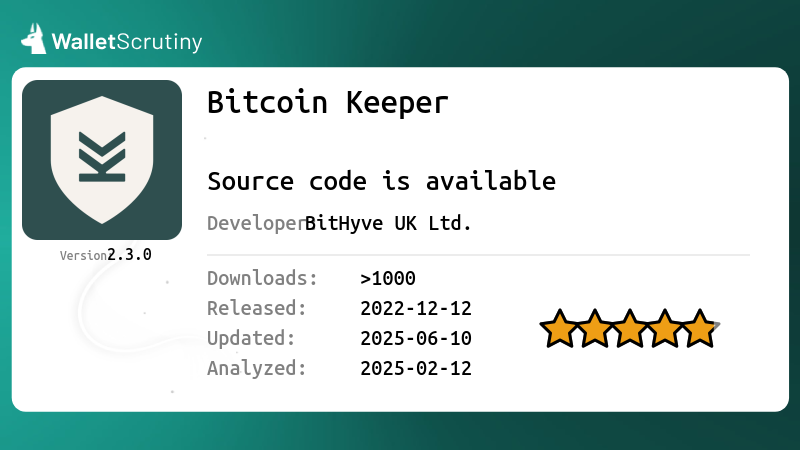Click the Bitcoin Keeper title
Screen dimensions: 800x450
[x=328, y=103]
